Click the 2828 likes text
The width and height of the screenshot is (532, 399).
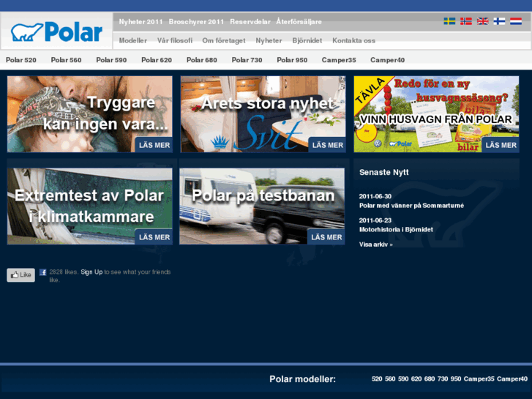click(x=64, y=272)
